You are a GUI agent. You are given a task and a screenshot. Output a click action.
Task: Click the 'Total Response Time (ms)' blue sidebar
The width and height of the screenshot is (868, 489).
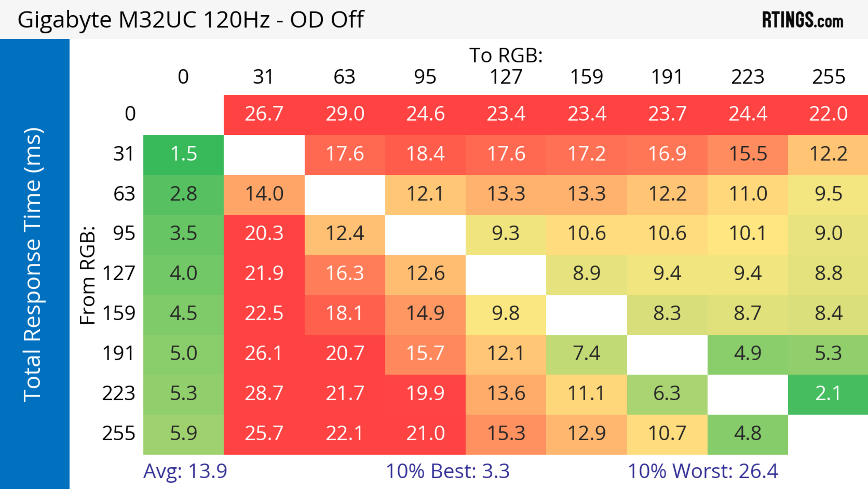click(x=34, y=265)
